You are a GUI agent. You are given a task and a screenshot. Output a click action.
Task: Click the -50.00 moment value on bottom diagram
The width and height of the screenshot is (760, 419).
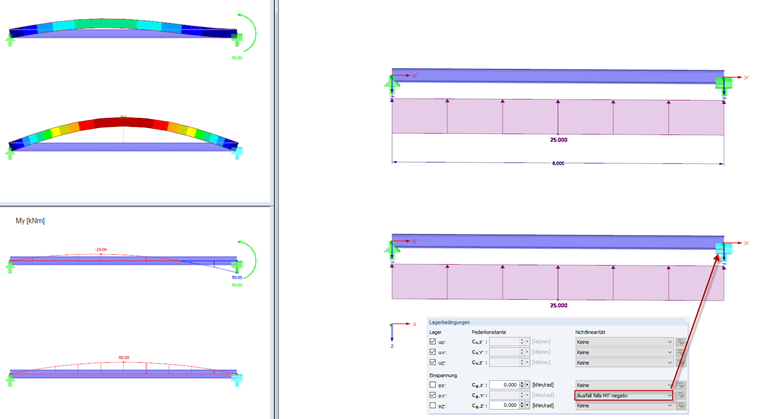(x=124, y=357)
